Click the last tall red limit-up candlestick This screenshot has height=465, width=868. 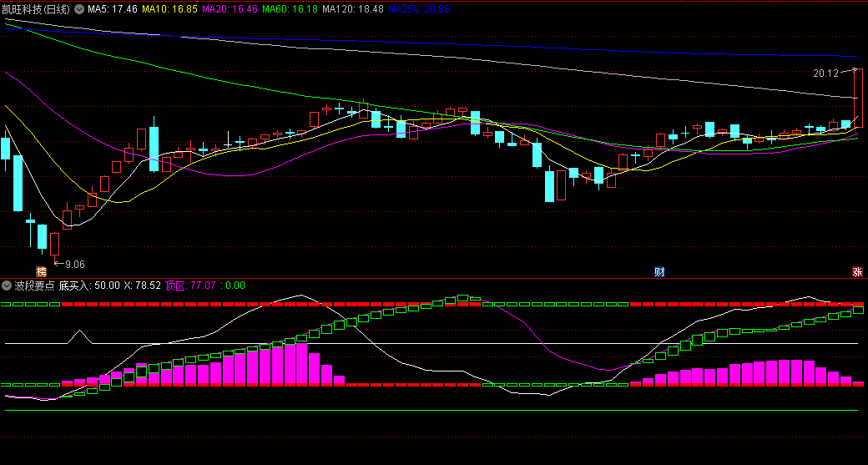pyautogui.click(x=857, y=98)
